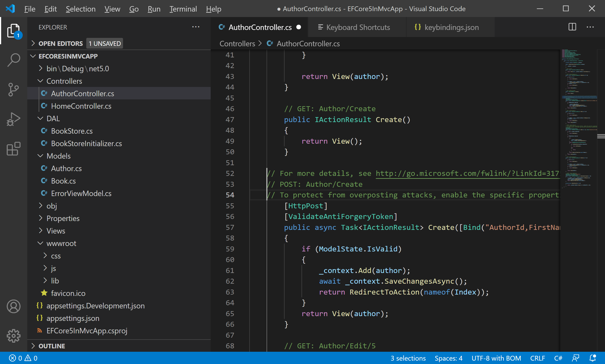
Task: Open the File menu
Action: (x=30, y=9)
